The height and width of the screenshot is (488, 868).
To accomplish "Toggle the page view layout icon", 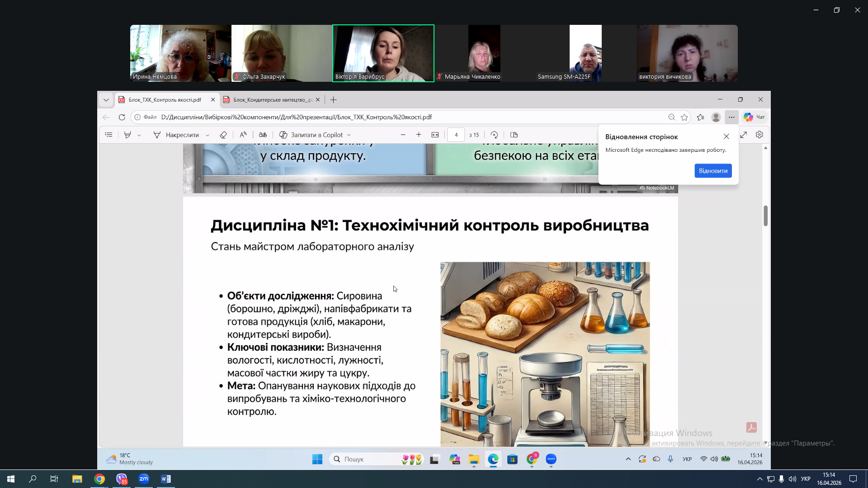I will [514, 135].
